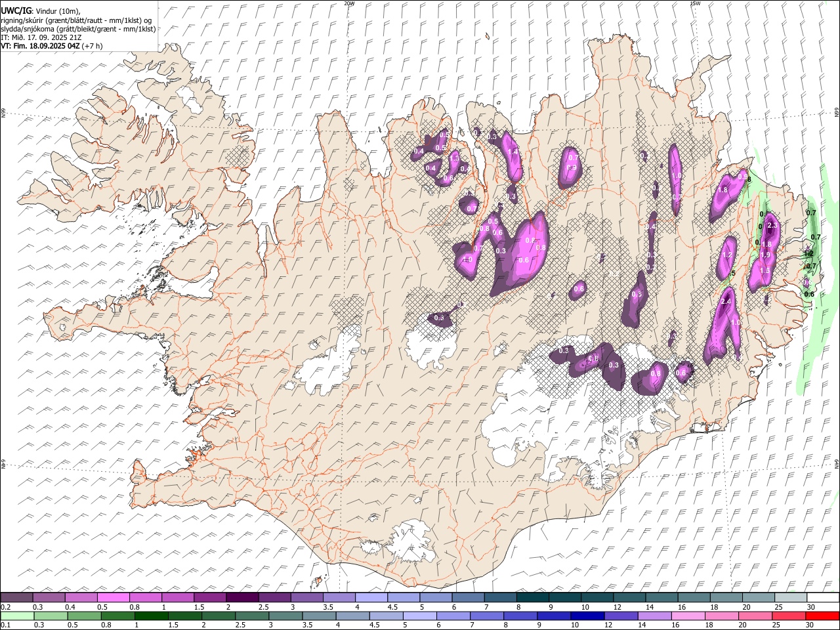Viewport: 840px width, 630px height.
Task: Pick the slate blue 6 snow legend swatch
Action: 467,598
